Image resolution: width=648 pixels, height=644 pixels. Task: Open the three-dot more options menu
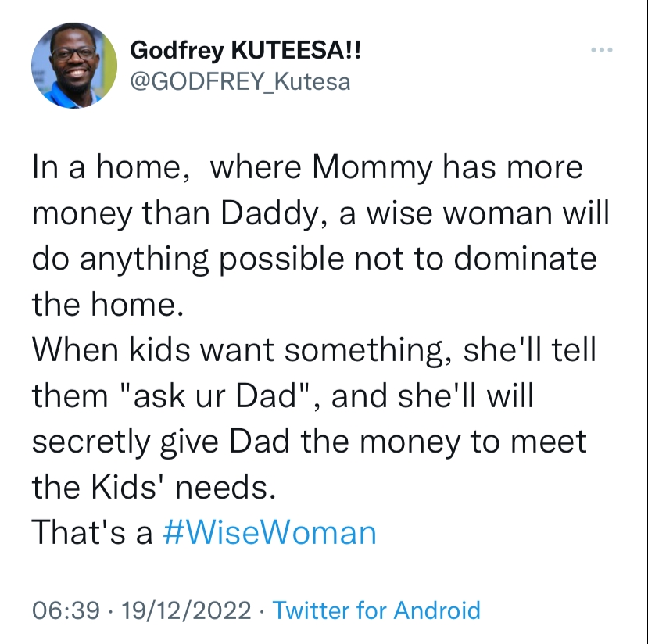pyautogui.click(x=601, y=50)
